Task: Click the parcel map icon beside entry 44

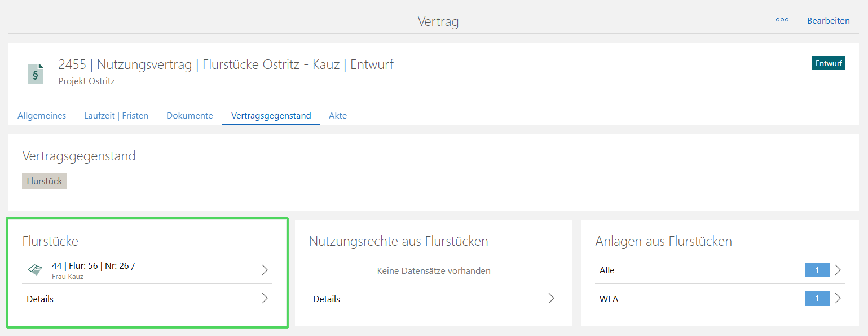Action: pos(35,270)
